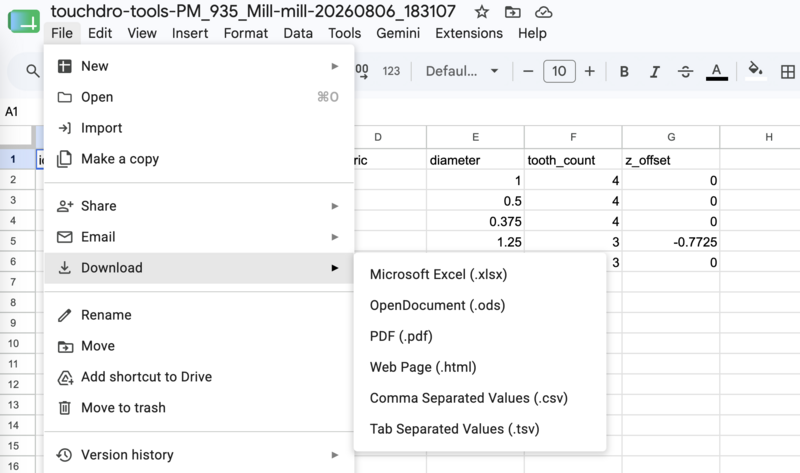The height and width of the screenshot is (473, 800).
Task: Toggle strikethrough formatting
Action: pos(685,71)
